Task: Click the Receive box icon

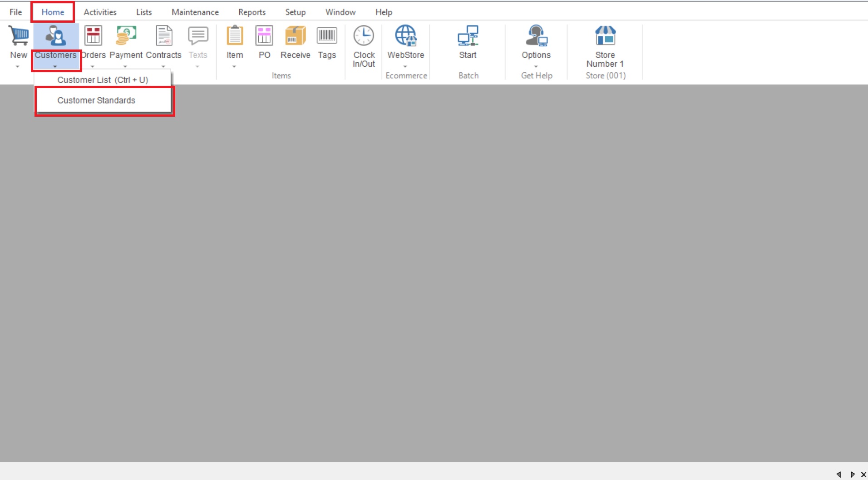Action: (x=296, y=35)
